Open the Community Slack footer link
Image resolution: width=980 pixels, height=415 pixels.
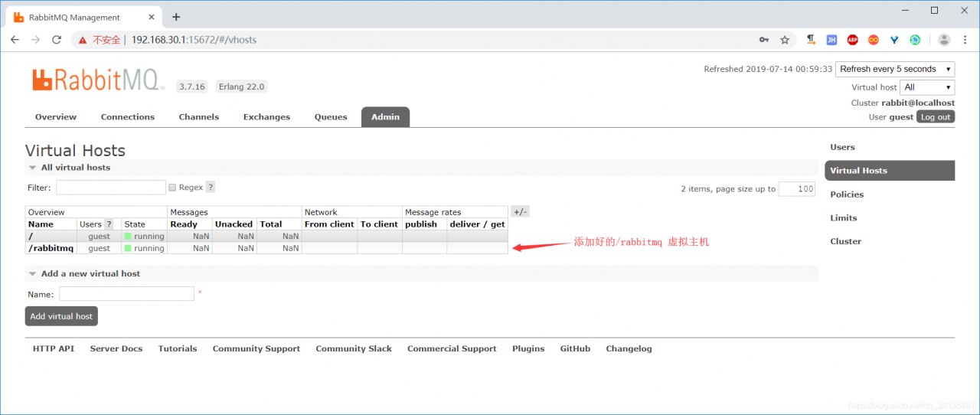[x=354, y=348]
